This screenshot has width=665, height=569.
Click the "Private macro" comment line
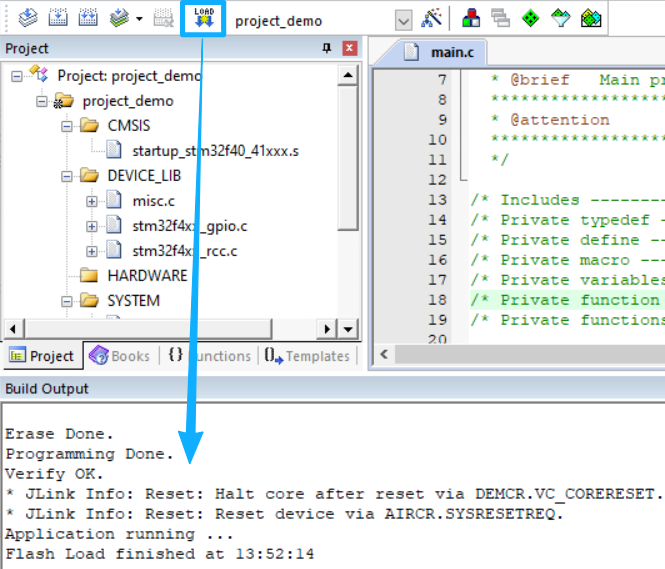tap(565, 259)
